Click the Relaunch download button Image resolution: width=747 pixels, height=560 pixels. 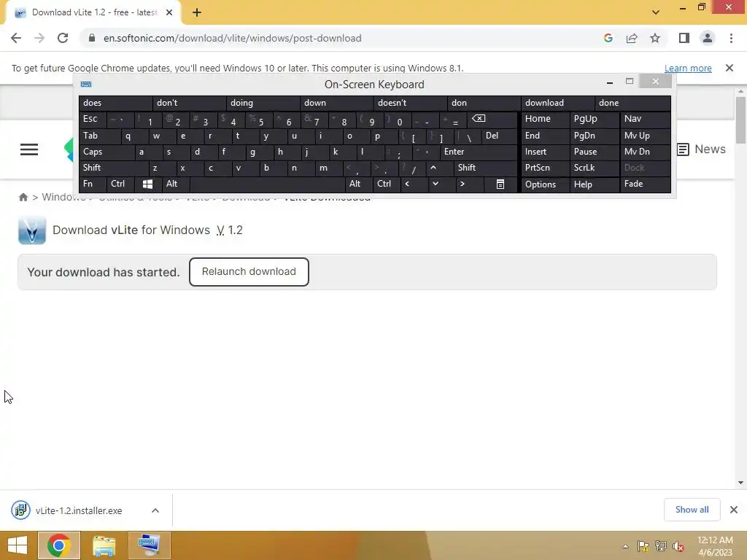[249, 272]
